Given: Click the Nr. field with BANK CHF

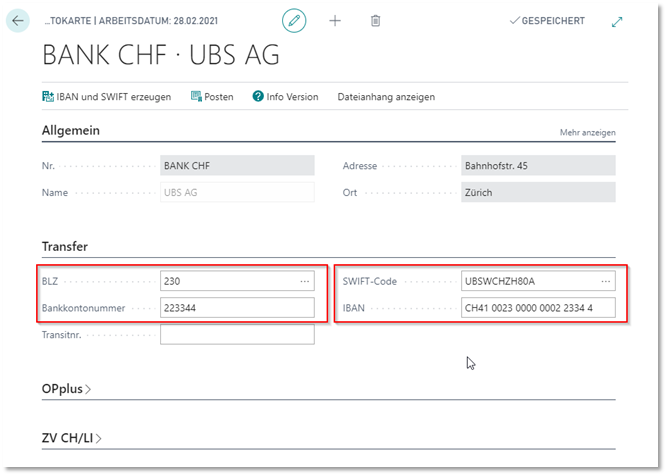Looking at the screenshot, I should 237,165.
